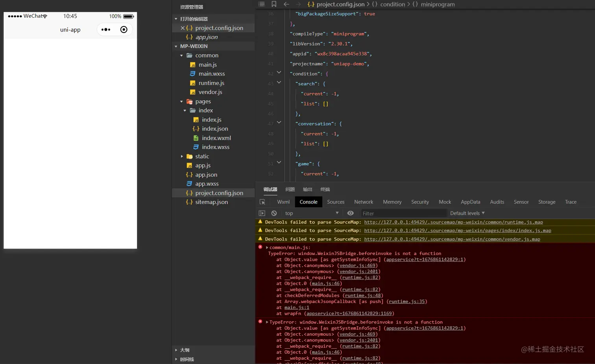Activate the element inspector picker
Screen dimensions: 595x364
(262, 202)
